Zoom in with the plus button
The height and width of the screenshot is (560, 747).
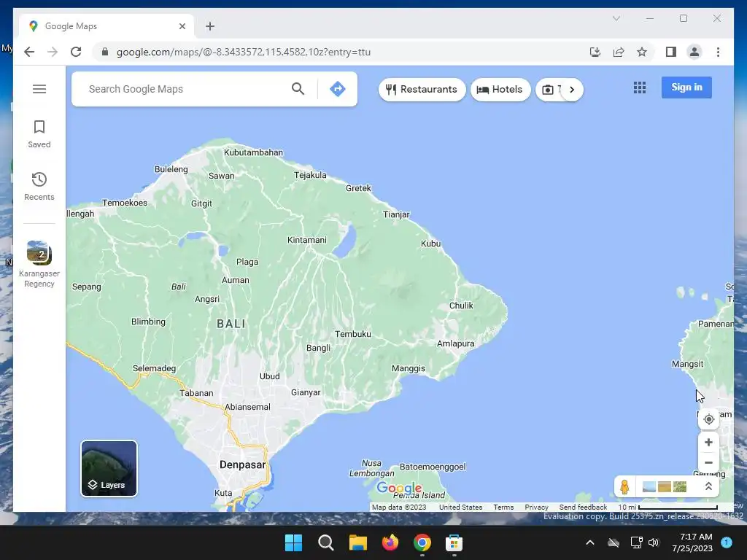coord(708,443)
